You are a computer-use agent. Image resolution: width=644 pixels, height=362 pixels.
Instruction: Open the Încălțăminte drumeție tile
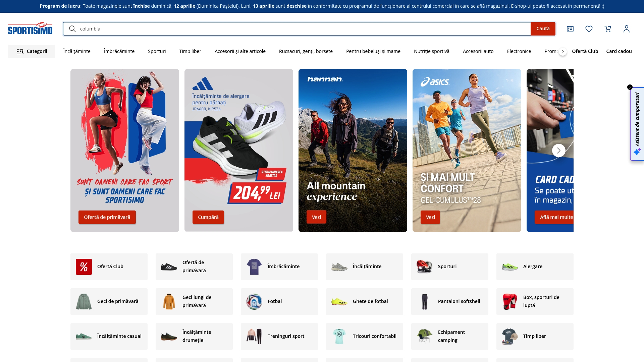(x=194, y=337)
